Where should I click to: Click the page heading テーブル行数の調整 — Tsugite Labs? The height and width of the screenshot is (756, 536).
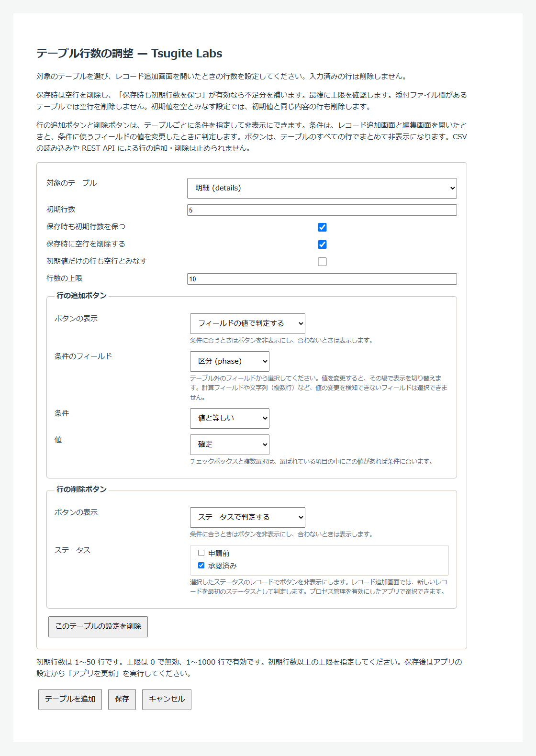click(129, 54)
